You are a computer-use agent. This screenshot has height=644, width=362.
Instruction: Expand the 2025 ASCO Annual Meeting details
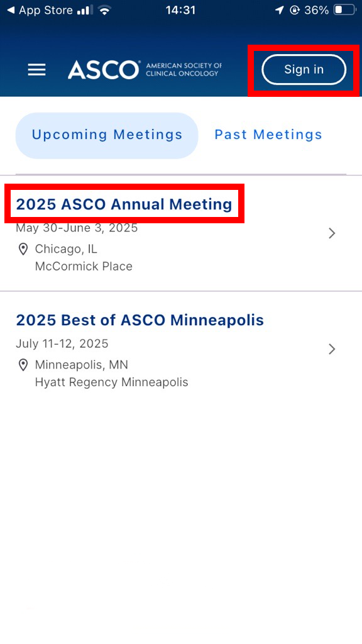[x=124, y=204]
